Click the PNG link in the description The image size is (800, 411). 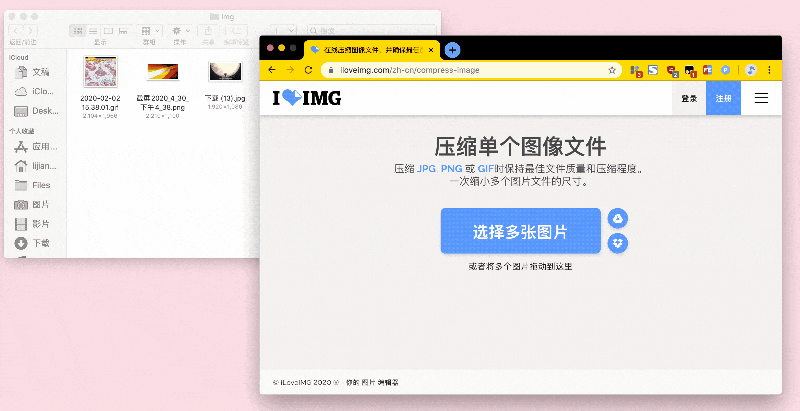(452, 169)
